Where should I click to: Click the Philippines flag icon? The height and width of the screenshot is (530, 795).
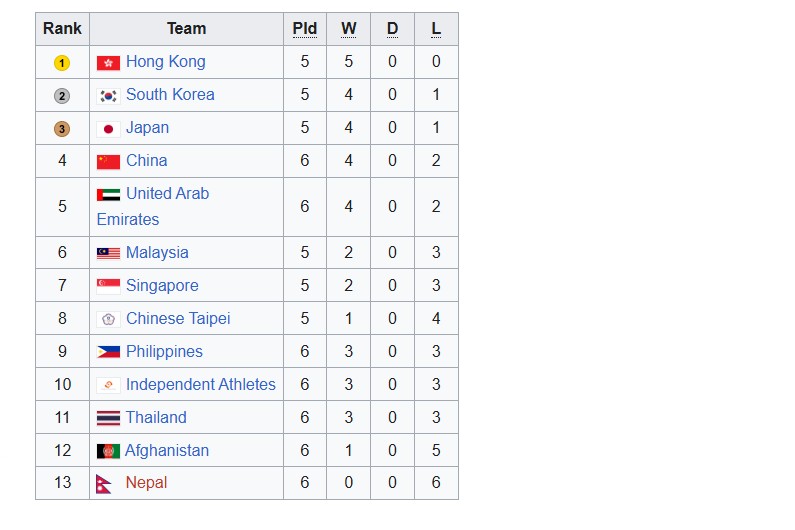tap(108, 351)
